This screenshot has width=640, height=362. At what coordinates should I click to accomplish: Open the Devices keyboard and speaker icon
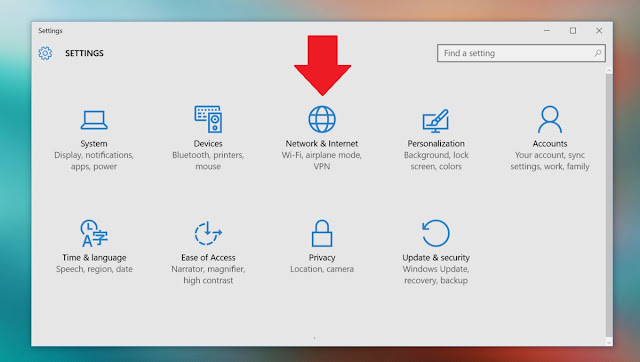(208, 119)
